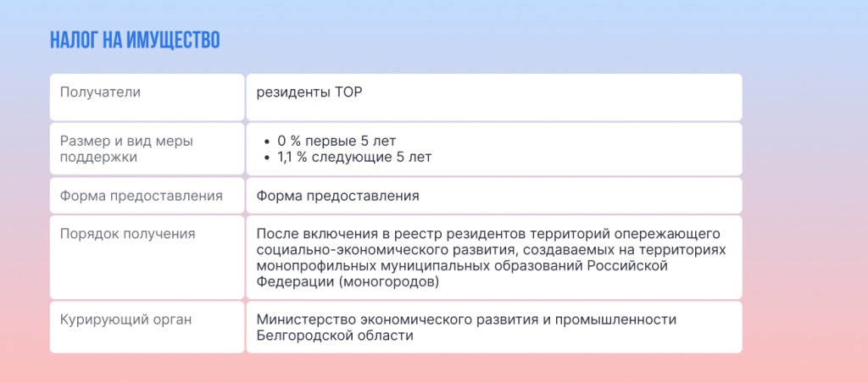Select the Получатели label cell
The height and width of the screenshot is (383, 868).
point(147,97)
